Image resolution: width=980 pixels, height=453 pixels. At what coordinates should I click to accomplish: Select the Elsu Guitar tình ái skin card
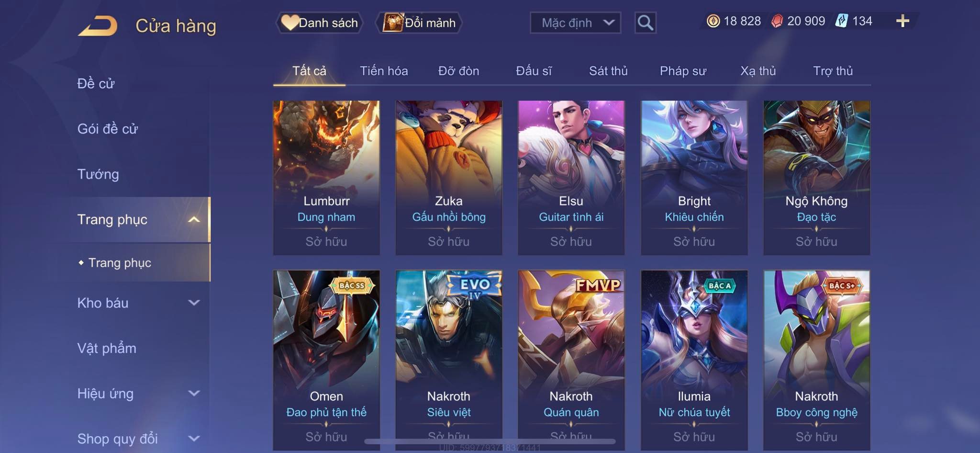click(x=571, y=178)
